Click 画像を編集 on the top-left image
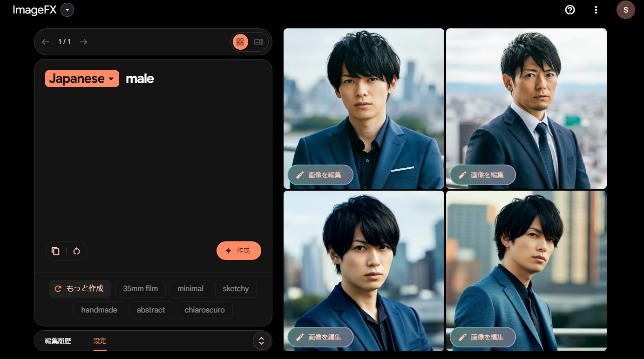This screenshot has height=359, width=644. [320, 175]
